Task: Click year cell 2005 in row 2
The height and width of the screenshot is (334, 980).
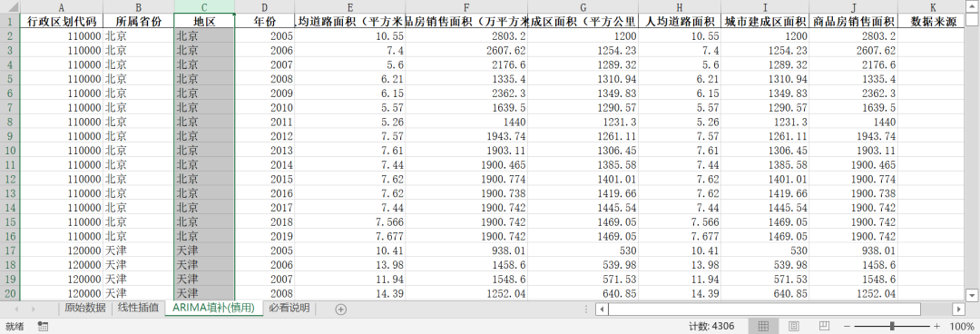Action: click(265, 35)
